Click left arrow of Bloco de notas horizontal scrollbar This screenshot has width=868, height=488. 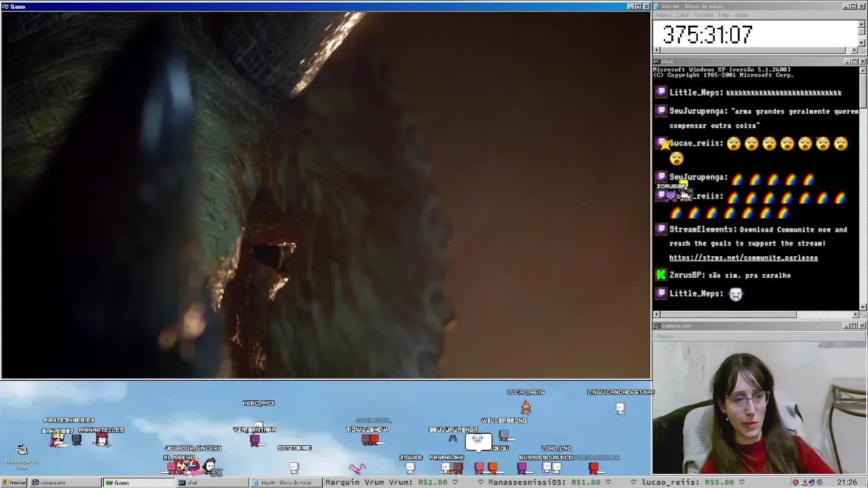click(656, 50)
